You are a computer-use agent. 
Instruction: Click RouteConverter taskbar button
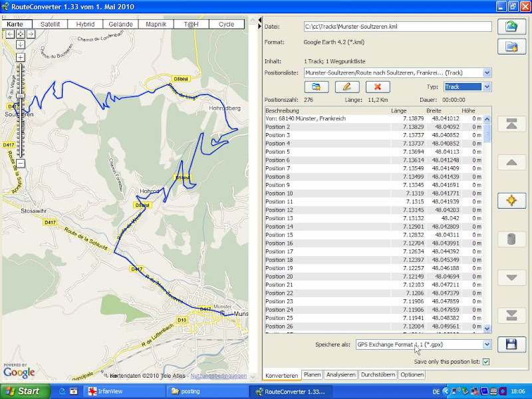pos(291,391)
